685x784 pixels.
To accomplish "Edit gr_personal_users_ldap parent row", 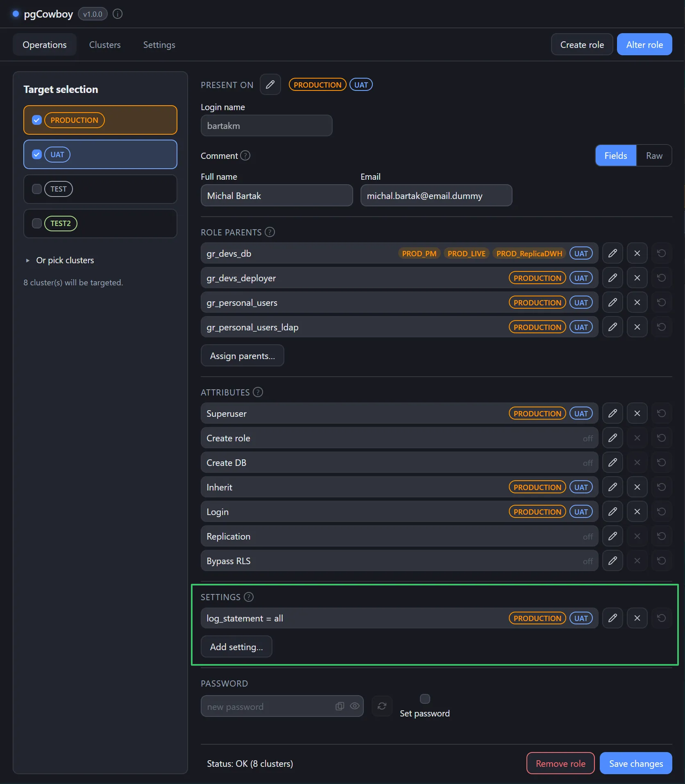I will point(612,327).
